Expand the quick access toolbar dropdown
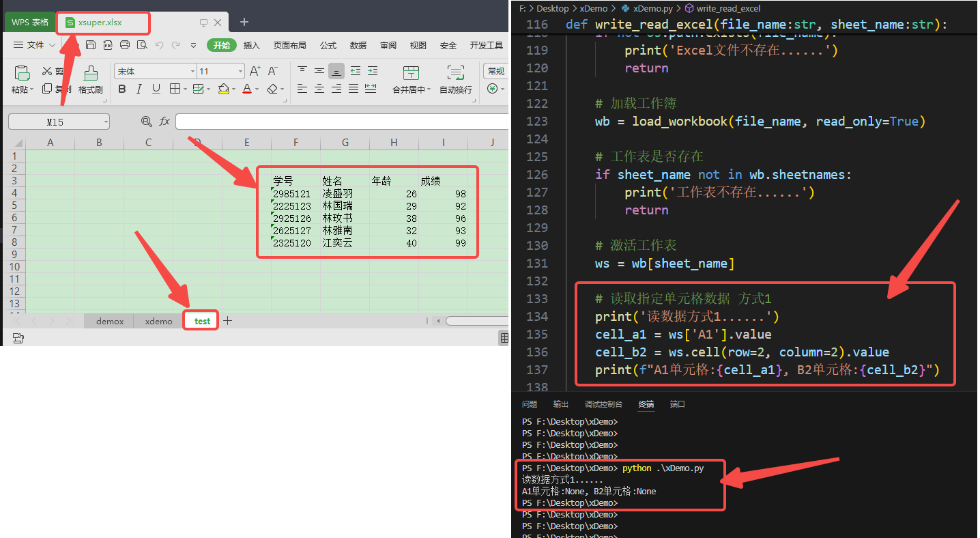Image resolution: width=980 pixels, height=538 pixels. 194,45
